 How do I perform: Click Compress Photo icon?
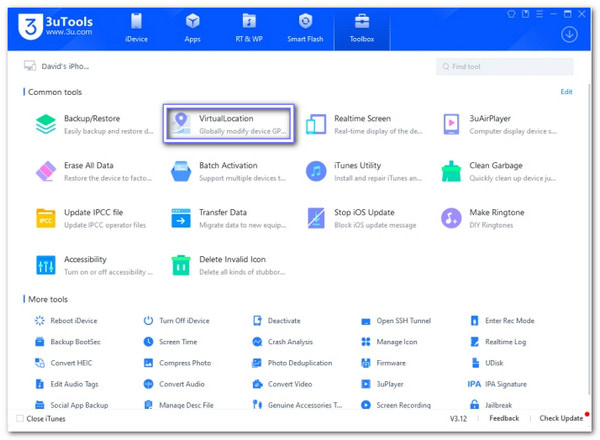tap(148, 363)
